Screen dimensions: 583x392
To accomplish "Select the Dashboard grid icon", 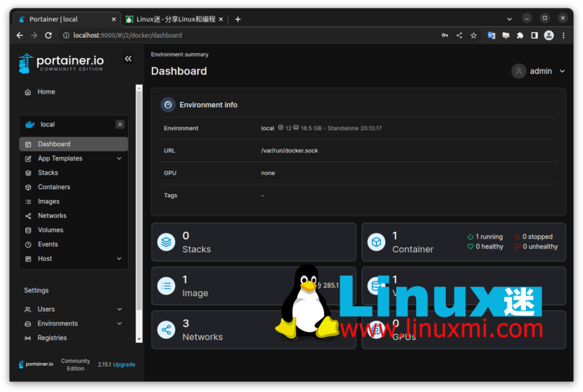I will coord(28,144).
